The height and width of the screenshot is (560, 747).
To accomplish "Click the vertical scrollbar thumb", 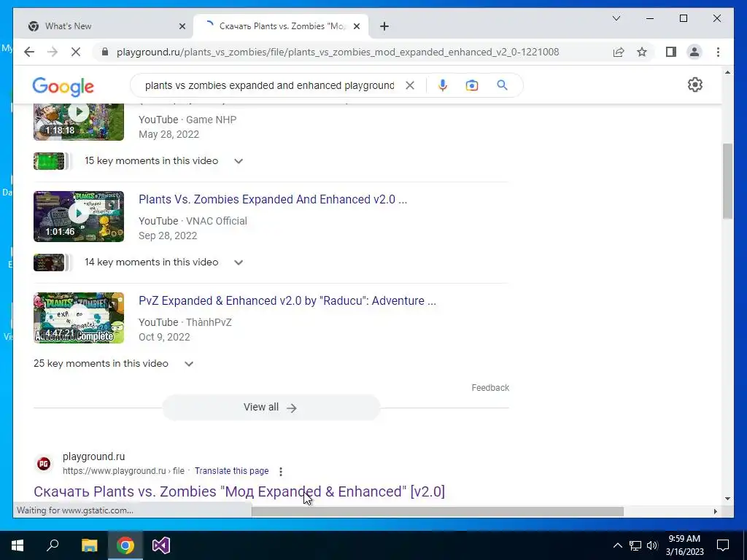I will [727, 181].
